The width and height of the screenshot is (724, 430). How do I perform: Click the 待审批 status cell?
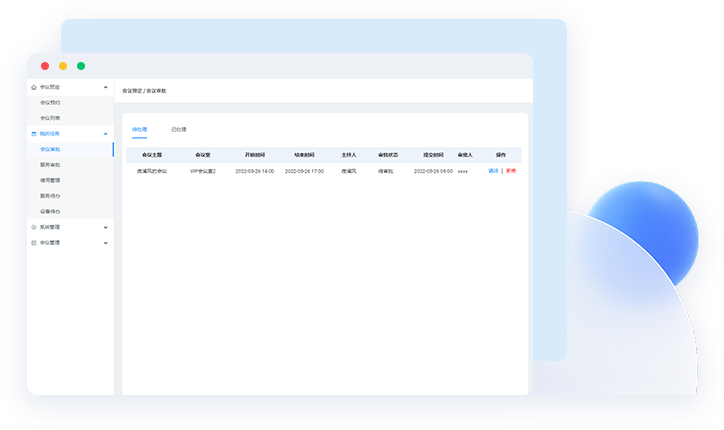[x=386, y=171]
